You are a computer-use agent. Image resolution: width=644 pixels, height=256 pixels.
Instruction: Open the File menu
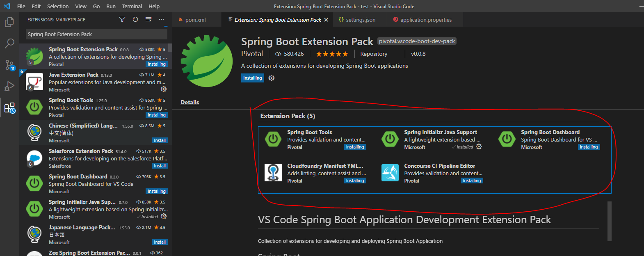point(21,6)
